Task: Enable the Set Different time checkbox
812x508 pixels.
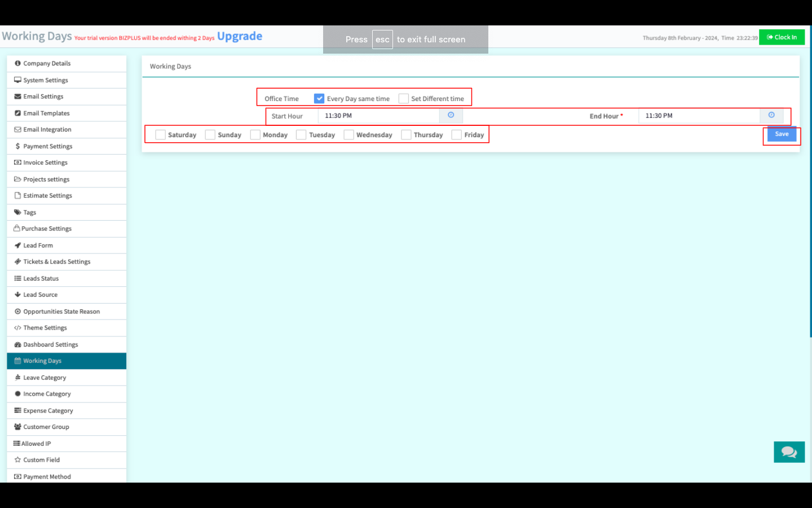Action: (x=403, y=99)
